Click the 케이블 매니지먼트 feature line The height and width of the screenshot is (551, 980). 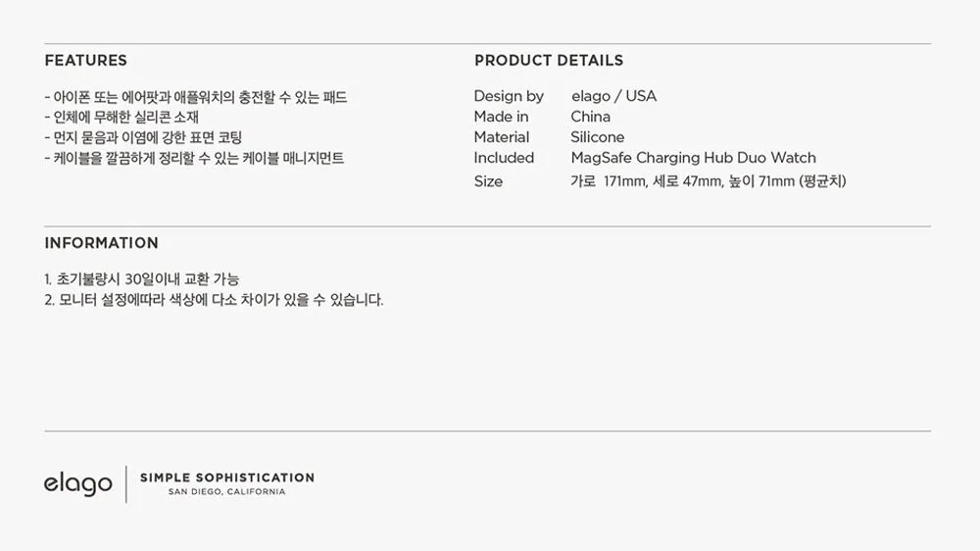[195, 158]
